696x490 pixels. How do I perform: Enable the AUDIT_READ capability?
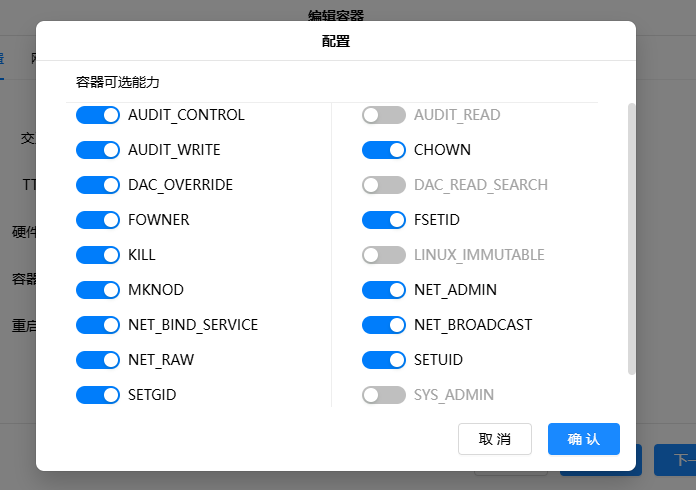384,115
